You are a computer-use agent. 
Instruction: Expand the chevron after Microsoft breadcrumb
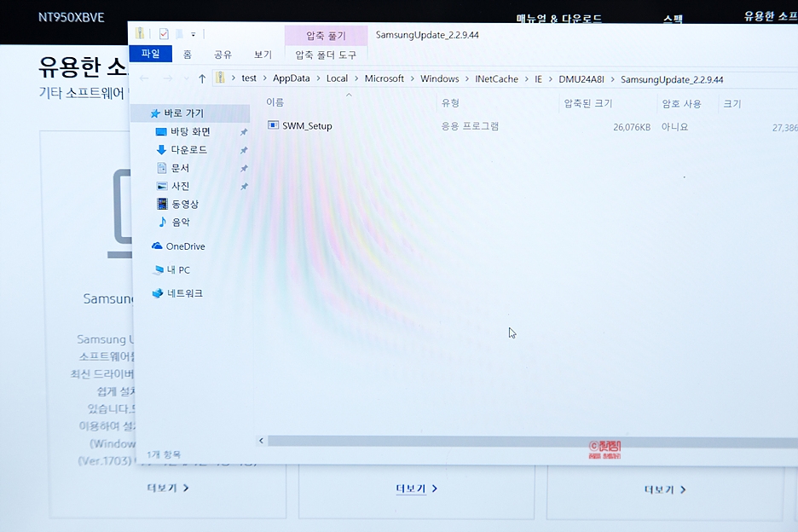pos(413,79)
